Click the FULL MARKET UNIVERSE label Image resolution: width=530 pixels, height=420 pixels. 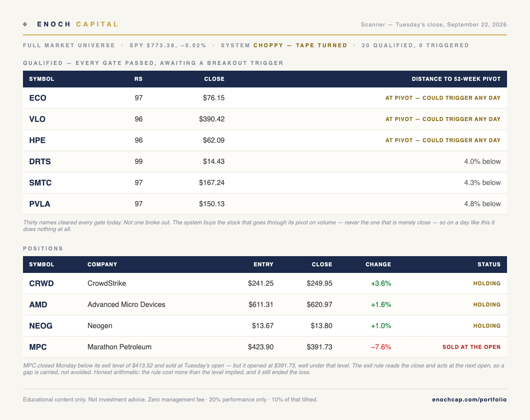click(x=69, y=45)
